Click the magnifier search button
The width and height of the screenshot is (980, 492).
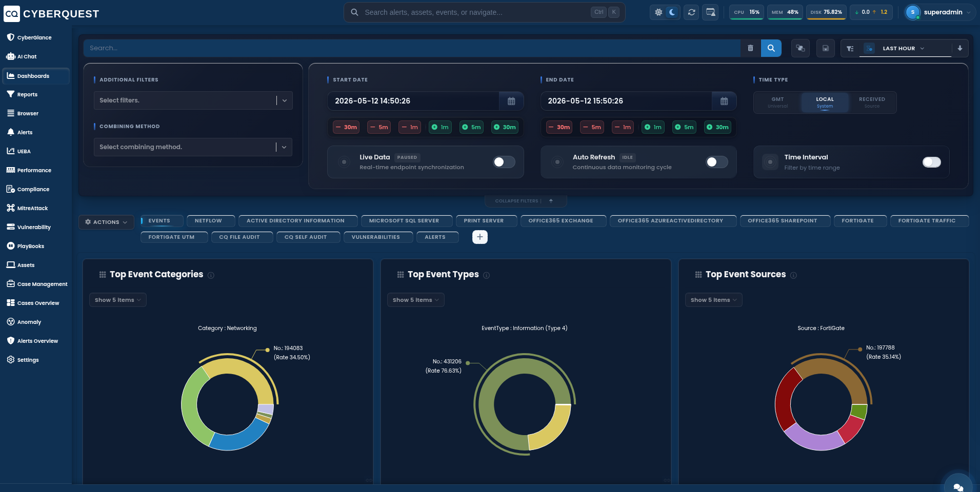tap(771, 48)
